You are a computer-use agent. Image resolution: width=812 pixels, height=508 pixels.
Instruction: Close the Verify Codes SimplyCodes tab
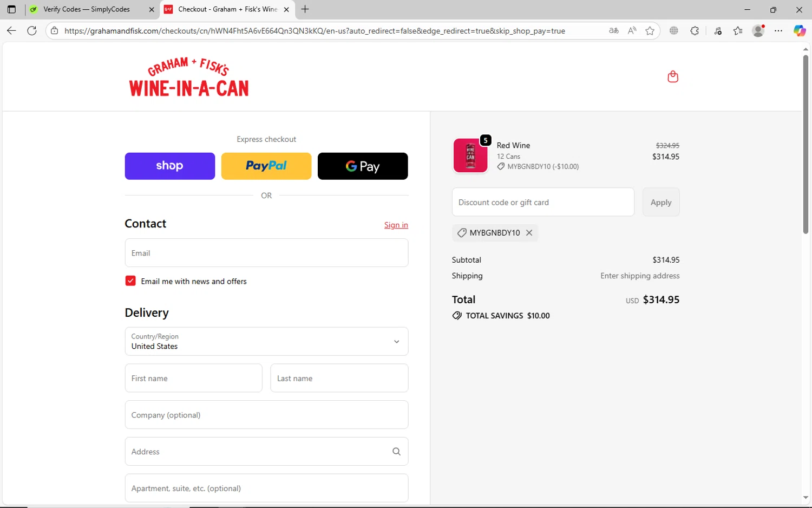[152, 9]
